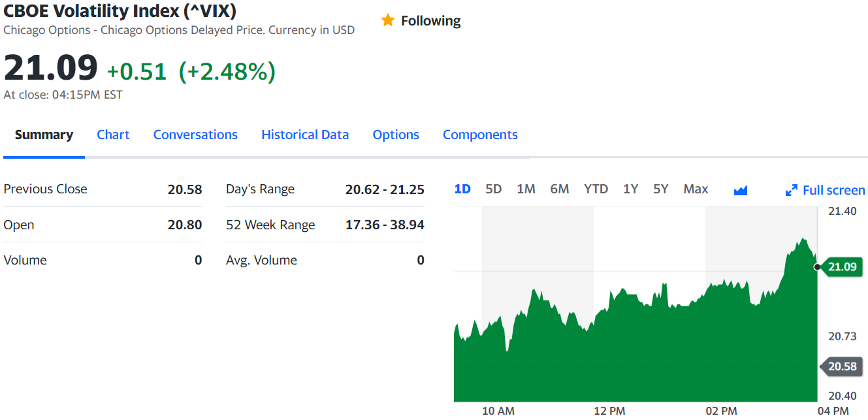Show the YTD chart range
This screenshot has height=420, width=868.
596,189
